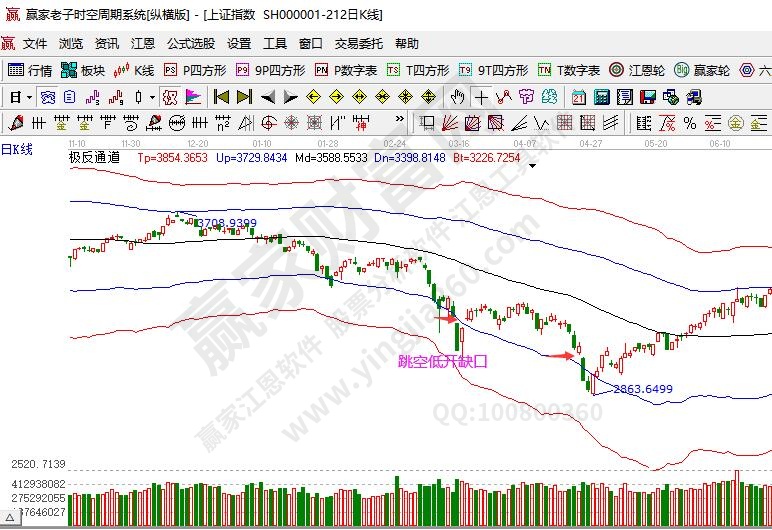Viewport: 772px width, 530px height.
Task: Toggle the P数字表 number table view
Action: coord(346,70)
